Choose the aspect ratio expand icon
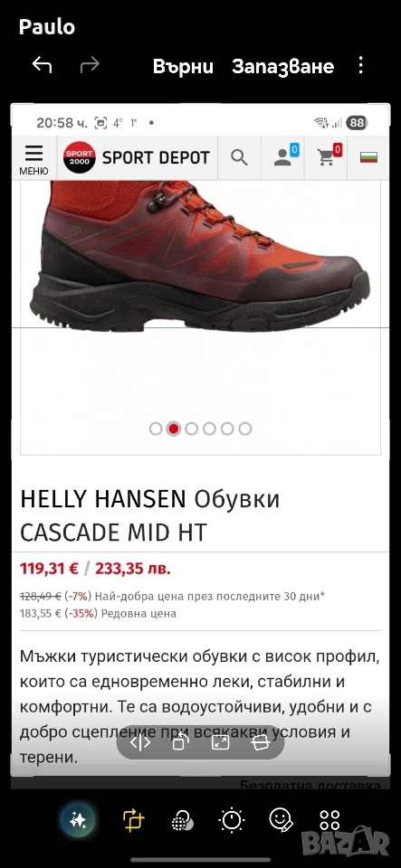Viewport: 401px width, 868px height. (x=221, y=742)
